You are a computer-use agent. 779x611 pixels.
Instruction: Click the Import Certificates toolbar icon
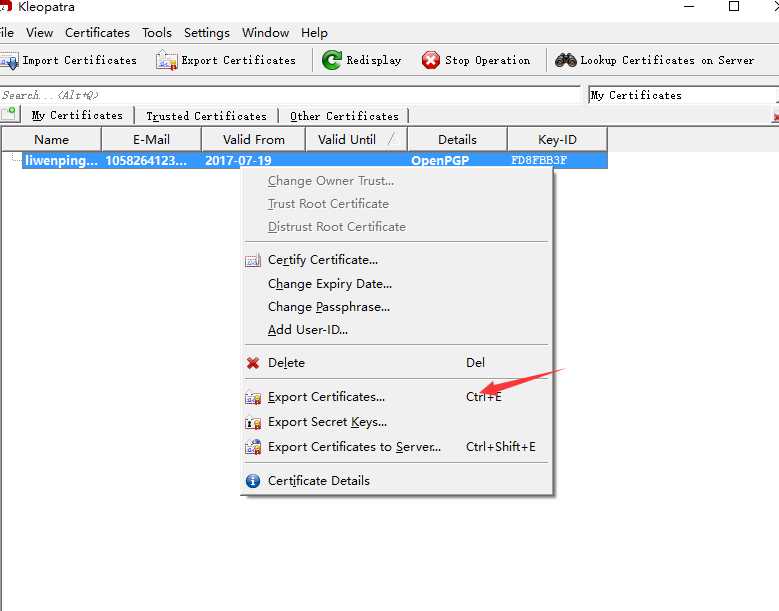click(9, 61)
